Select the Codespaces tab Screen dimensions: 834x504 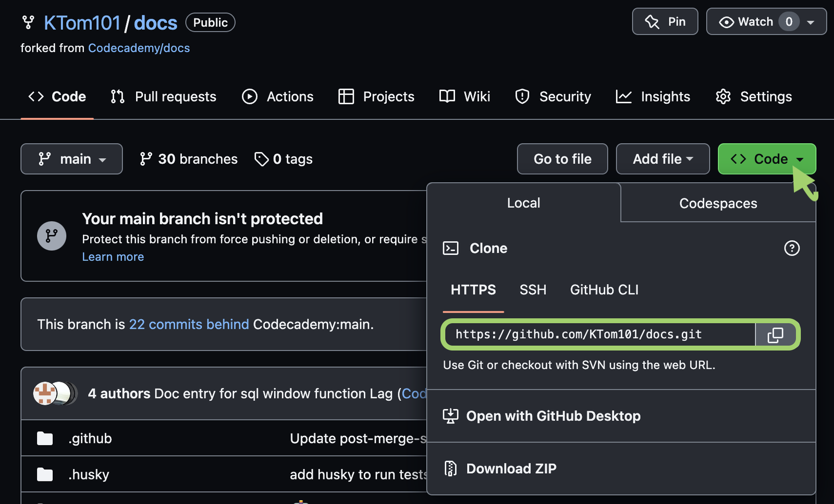[x=718, y=203]
